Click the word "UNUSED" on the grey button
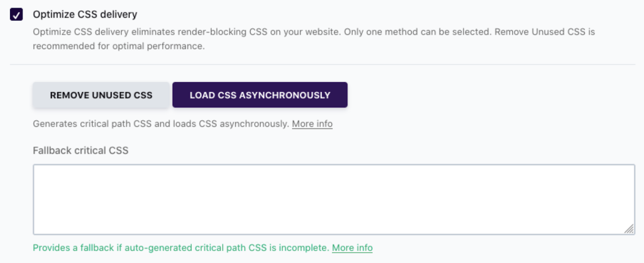 (110, 95)
